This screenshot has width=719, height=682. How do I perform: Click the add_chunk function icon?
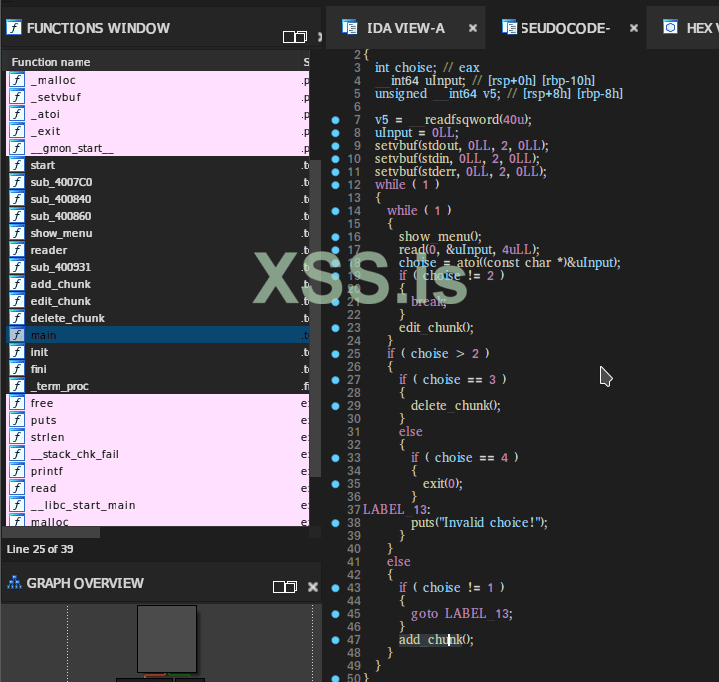[17, 284]
